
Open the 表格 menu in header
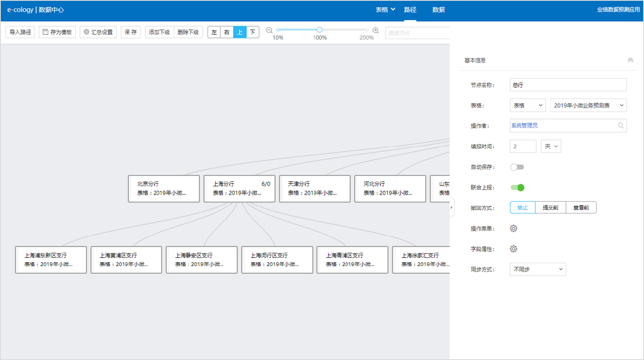click(385, 10)
